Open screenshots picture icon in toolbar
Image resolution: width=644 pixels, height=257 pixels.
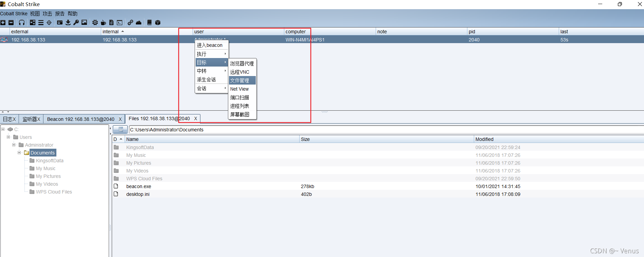(x=84, y=22)
